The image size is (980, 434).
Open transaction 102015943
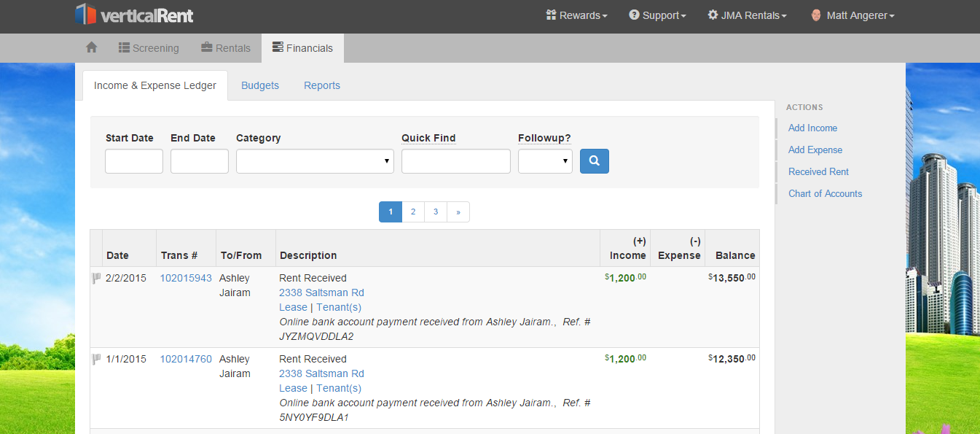click(x=186, y=278)
